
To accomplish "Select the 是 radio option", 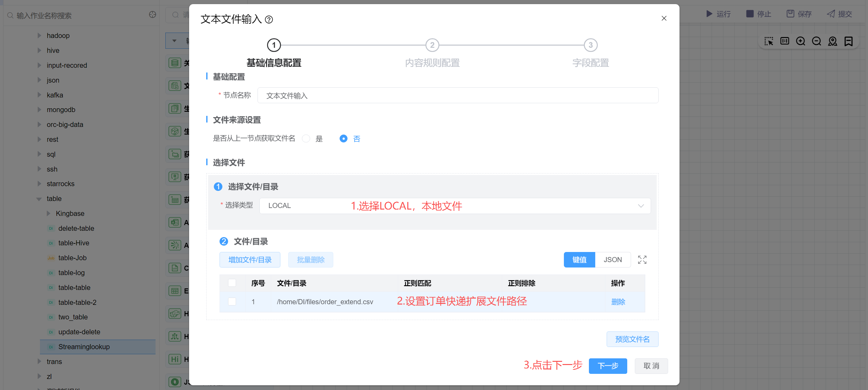I will (306, 139).
